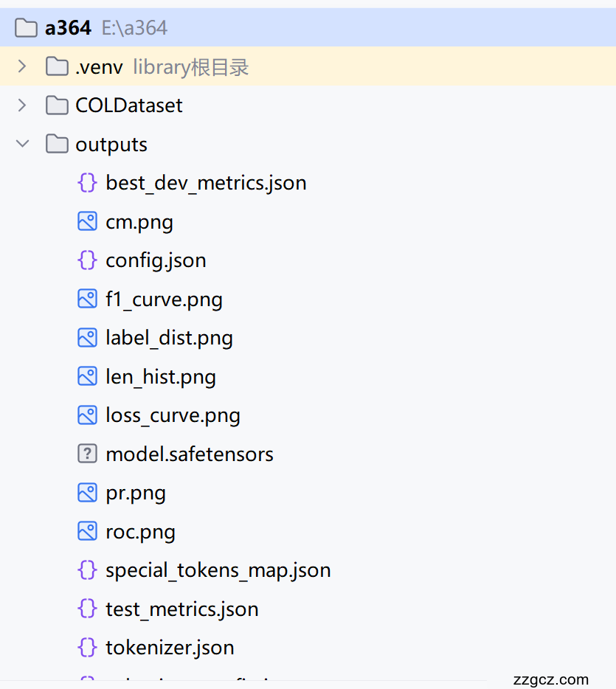Screen dimensions: 616x689
Task: Select config.json in the tree
Action: [156, 260]
